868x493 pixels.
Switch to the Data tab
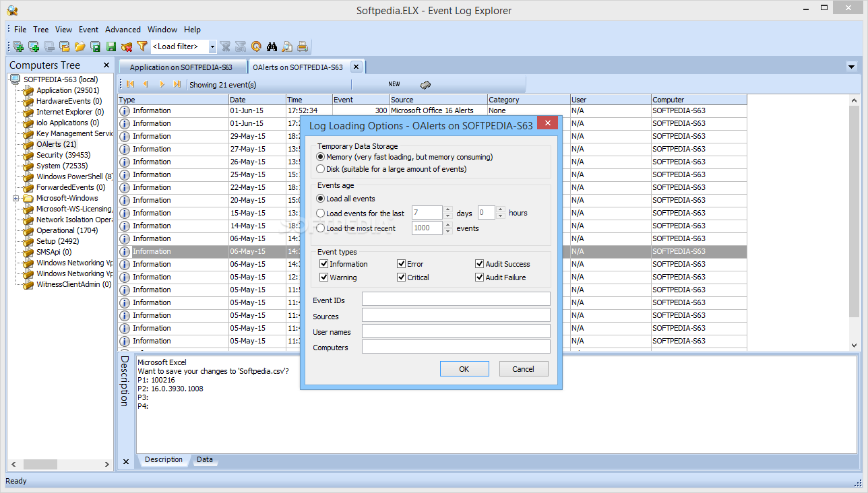(205, 460)
